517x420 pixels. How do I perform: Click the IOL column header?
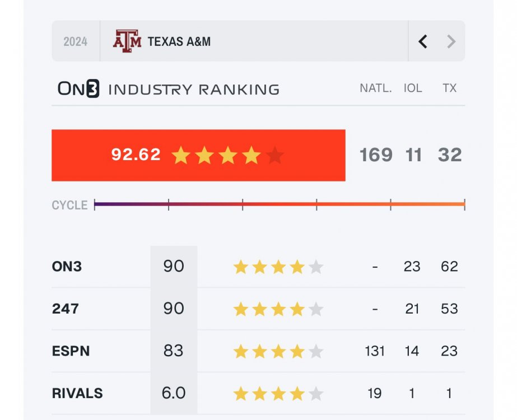[413, 88]
